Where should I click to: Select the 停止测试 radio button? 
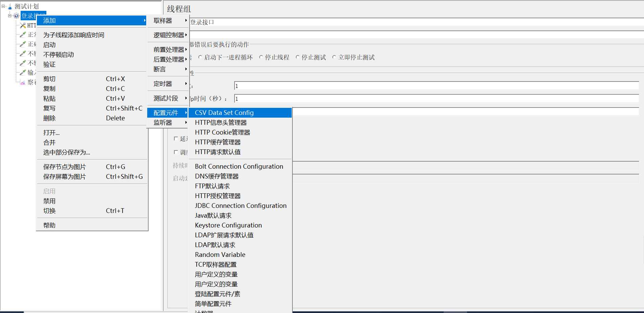point(297,57)
